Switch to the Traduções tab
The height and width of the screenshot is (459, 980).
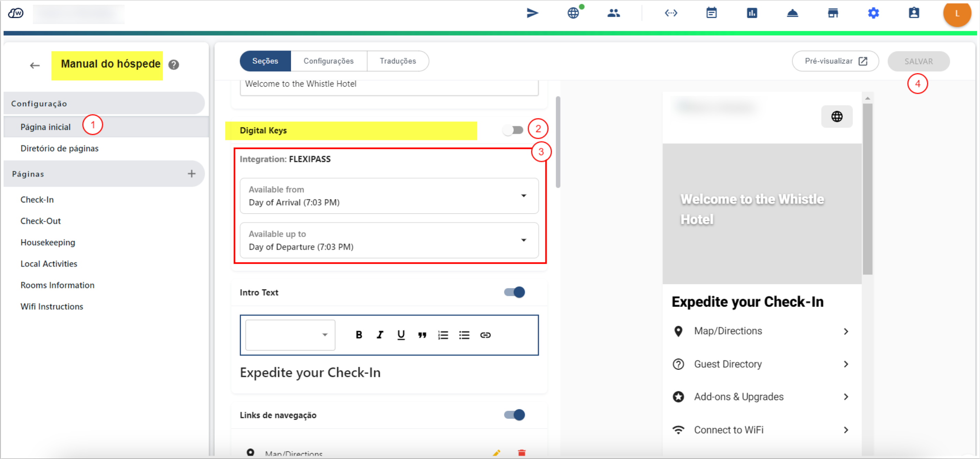tap(398, 61)
